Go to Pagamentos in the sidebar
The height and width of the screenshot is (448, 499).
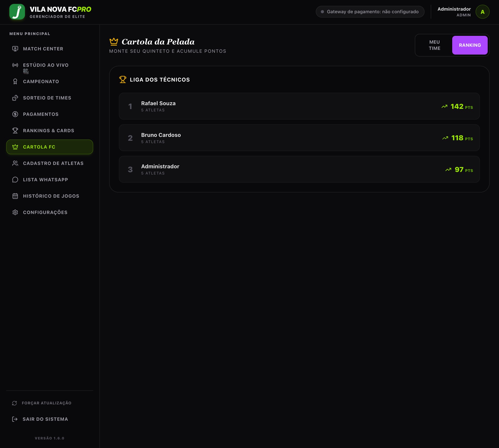tap(50, 114)
